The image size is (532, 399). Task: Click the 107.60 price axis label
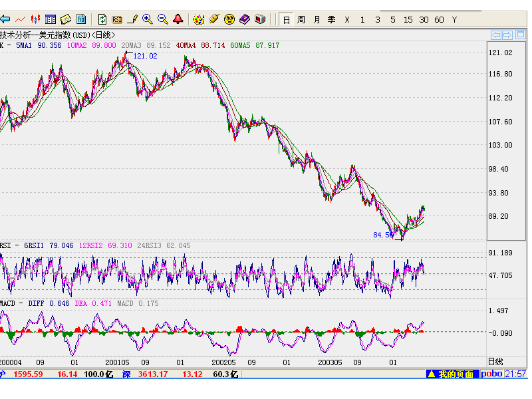(x=501, y=122)
